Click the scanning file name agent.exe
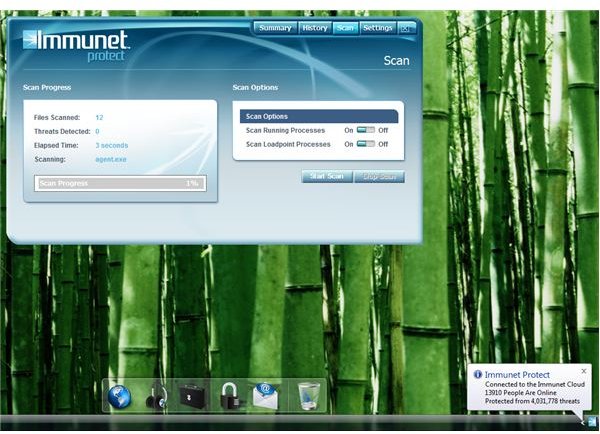 pos(111,159)
